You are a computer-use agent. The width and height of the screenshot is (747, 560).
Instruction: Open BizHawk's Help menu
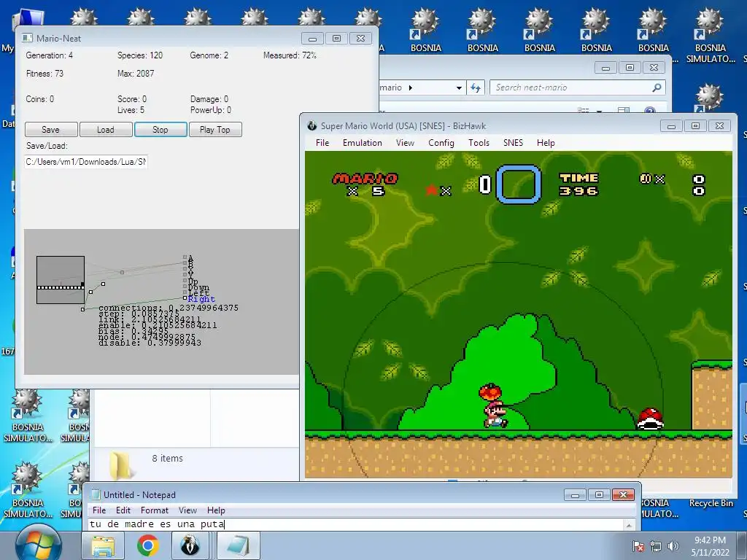coord(546,143)
